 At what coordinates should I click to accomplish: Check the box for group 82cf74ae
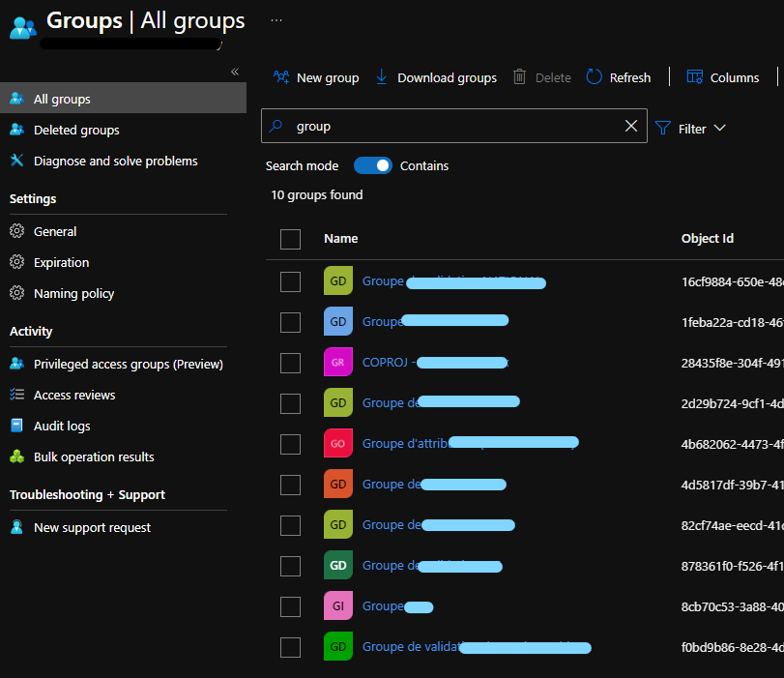291,525
